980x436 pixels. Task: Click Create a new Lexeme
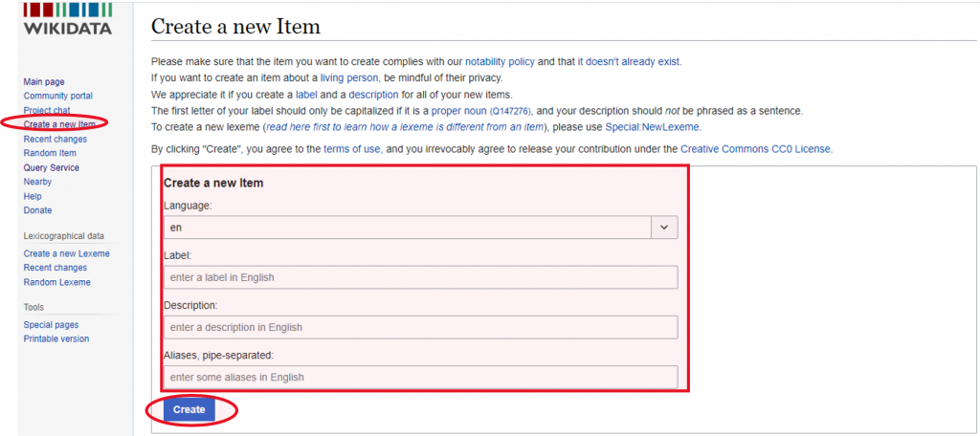coord(66,254)
